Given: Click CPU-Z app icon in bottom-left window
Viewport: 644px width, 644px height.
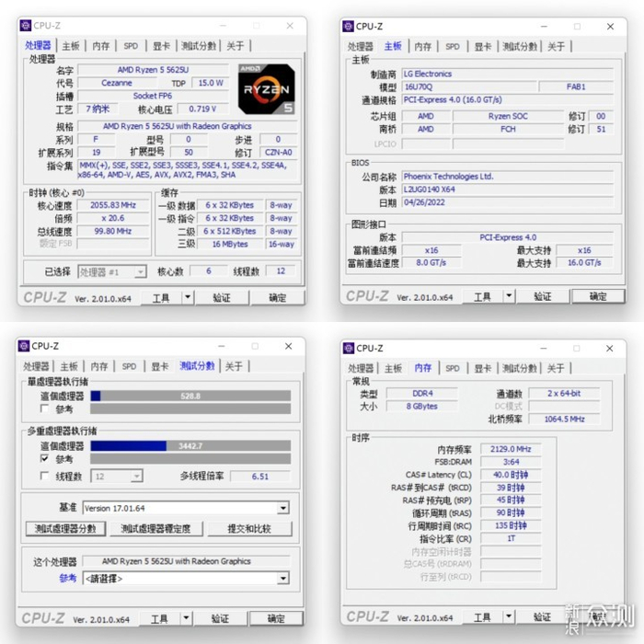Looking at the screenshot, I should tap(24, 346).
